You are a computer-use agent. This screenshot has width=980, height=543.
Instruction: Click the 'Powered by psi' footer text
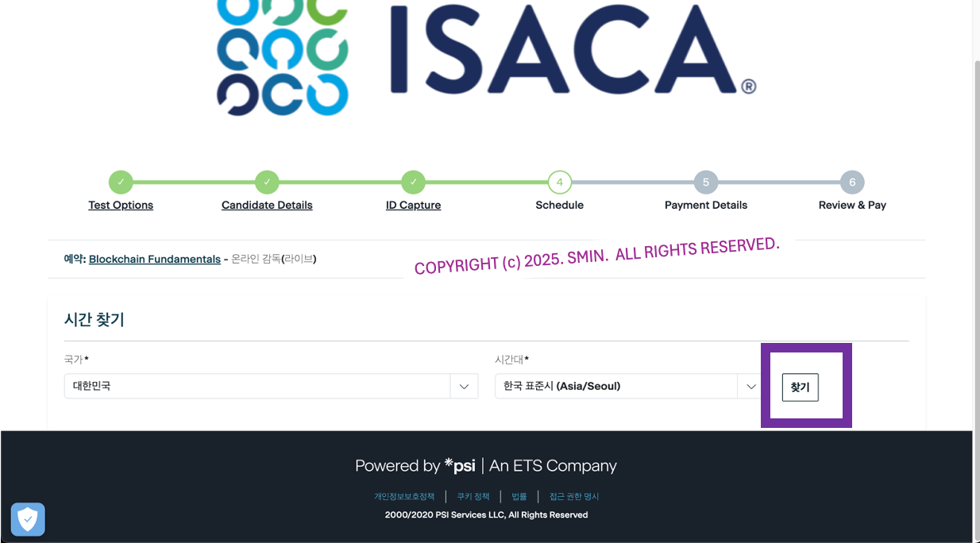click(x=486, y=466)
